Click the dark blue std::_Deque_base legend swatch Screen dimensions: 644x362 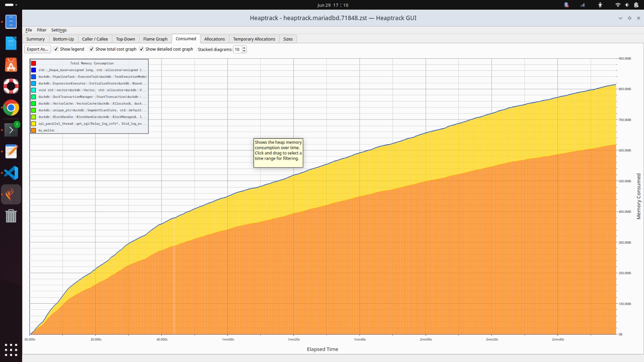(33, 70)
